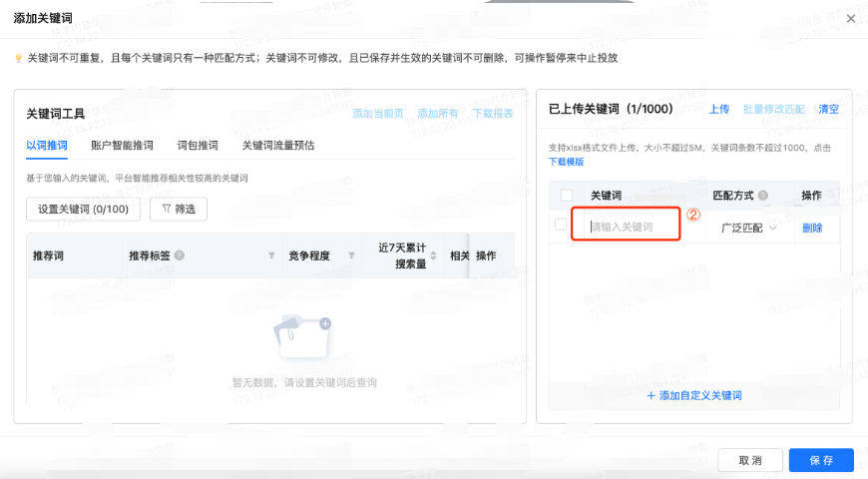Screen dimensions: 868x479
Task: Click the 取消 button
Action: [750, 460]
